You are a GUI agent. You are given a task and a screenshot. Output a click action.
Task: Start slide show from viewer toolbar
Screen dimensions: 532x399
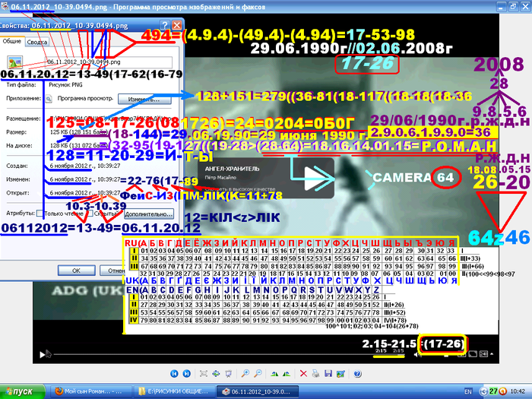228,374
